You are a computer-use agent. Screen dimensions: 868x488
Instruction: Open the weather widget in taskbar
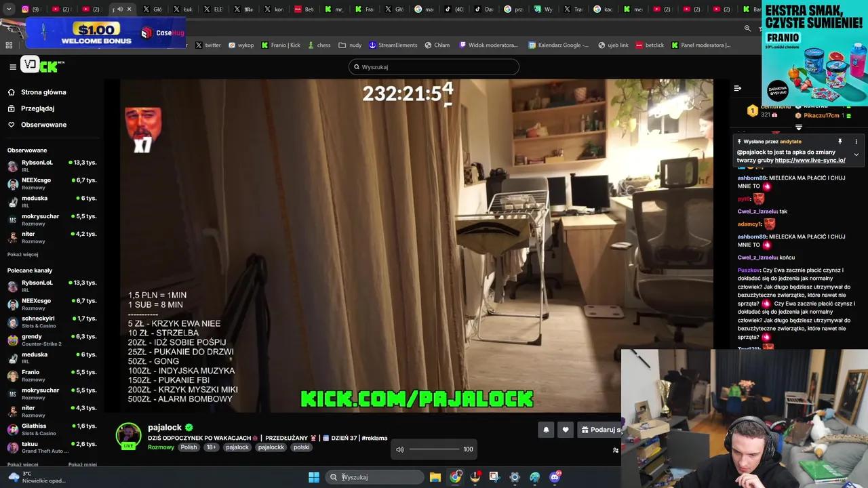37,477
